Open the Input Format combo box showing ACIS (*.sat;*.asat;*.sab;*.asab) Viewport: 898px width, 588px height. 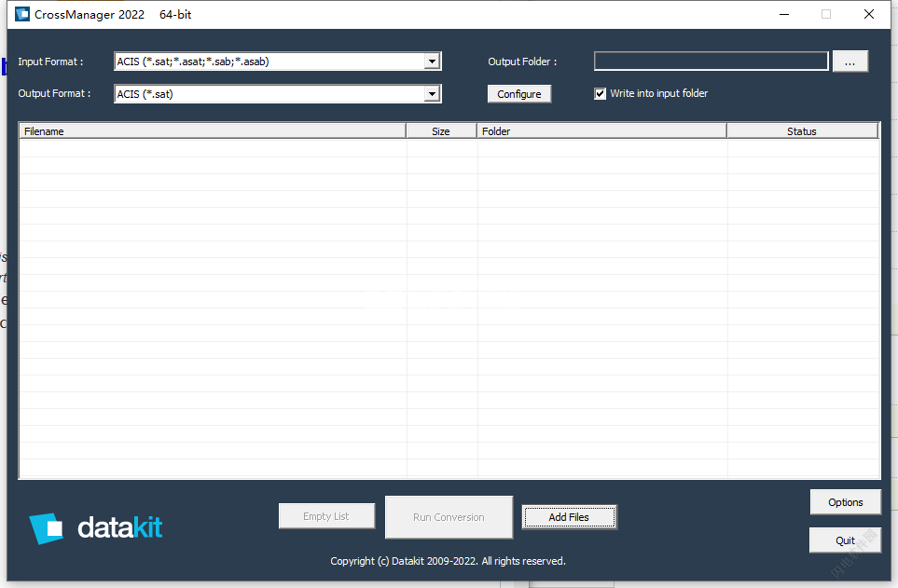278,62
